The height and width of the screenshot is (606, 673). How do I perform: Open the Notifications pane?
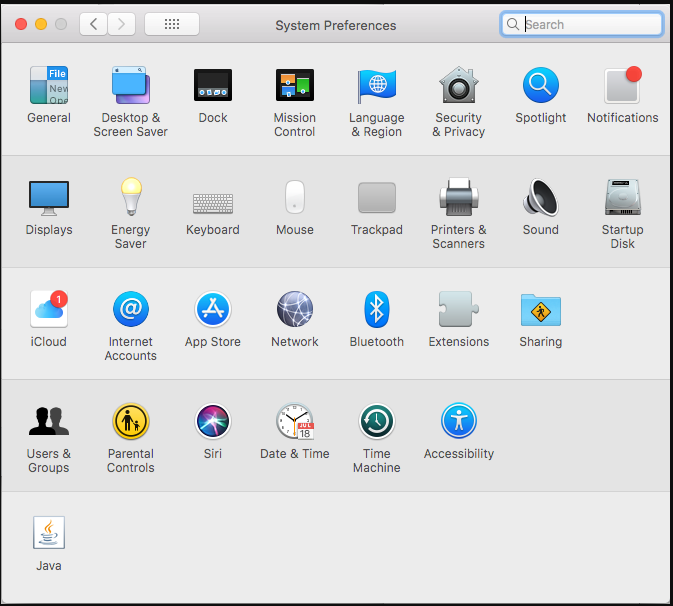622,86
